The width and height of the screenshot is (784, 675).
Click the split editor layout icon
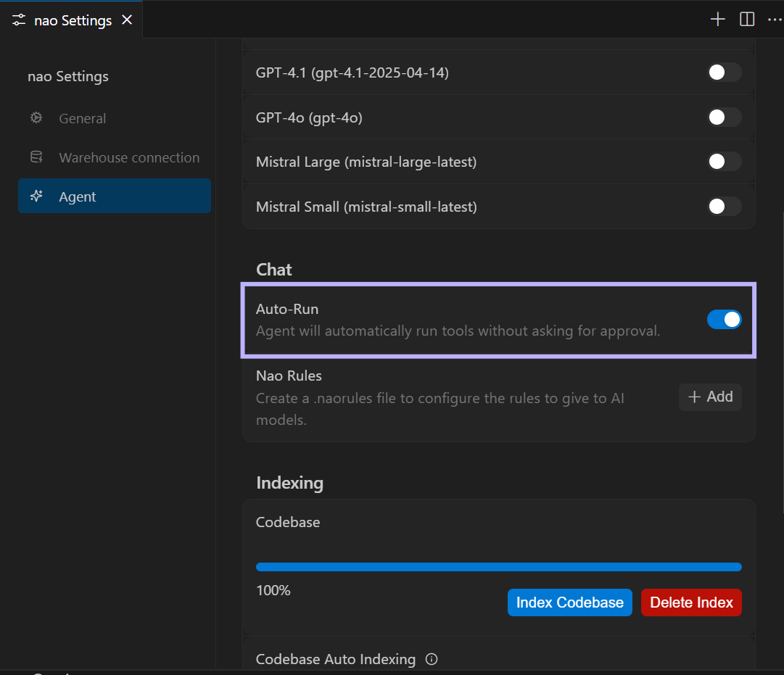[x=747, y=20]
